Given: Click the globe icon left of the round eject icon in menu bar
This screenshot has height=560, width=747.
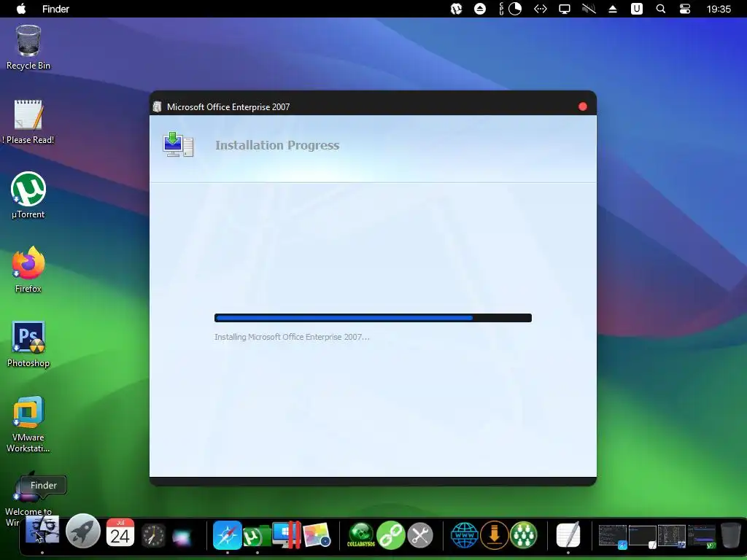Looking at the screenshot, I should (457, 9).
